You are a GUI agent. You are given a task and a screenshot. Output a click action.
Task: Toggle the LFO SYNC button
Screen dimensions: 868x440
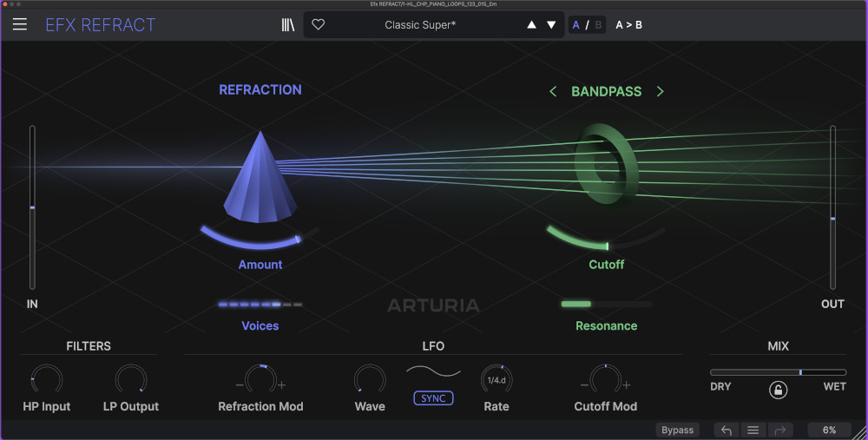coord(433,398)
